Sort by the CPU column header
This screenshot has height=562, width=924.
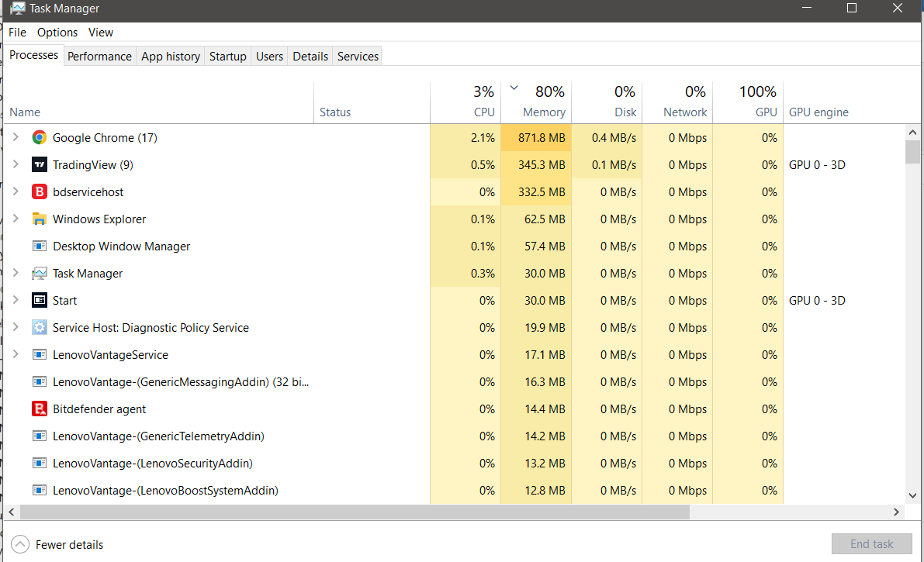point(465,102)
